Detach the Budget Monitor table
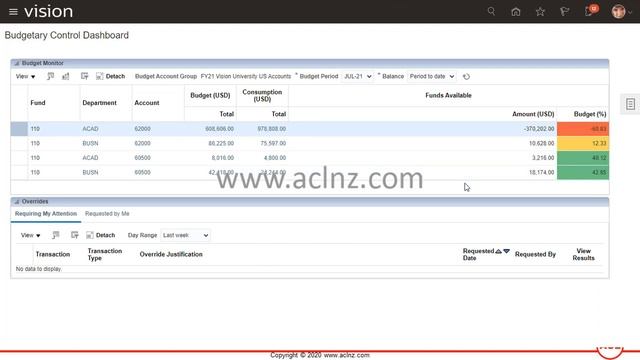Screen dimensions: 640x360 tap(110, 76)
